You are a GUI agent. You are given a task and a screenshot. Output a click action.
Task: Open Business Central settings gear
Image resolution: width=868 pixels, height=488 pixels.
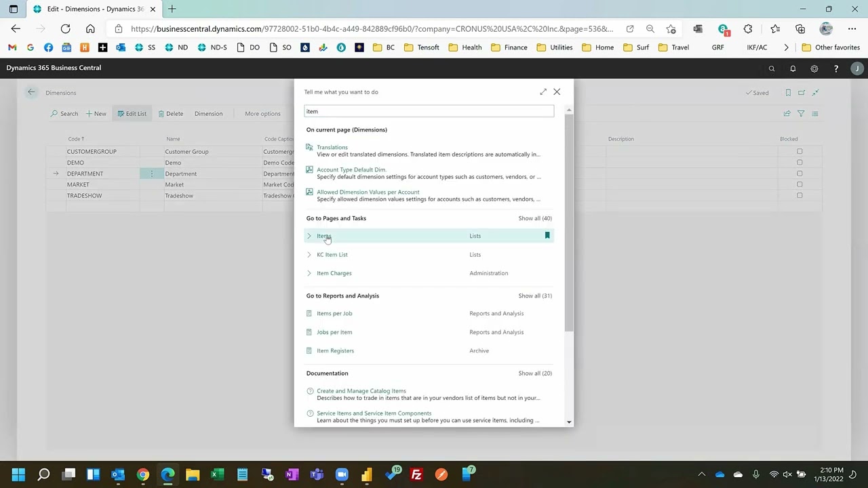(814, 68)
